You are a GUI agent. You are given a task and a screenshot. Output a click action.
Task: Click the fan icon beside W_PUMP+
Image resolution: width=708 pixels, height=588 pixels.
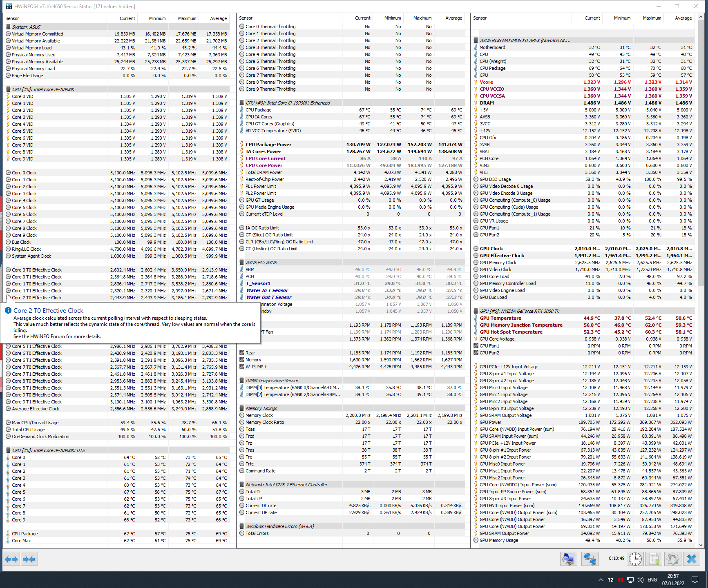[x=242, y=367]
